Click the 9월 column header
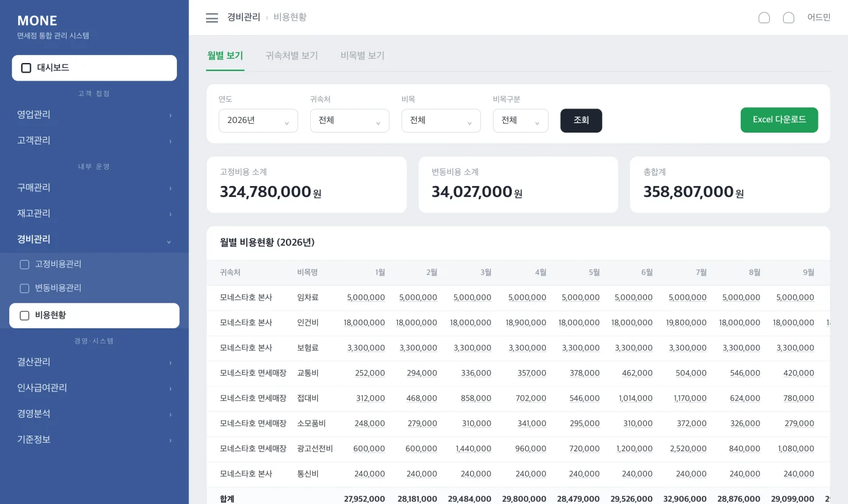 click(809, 273)
